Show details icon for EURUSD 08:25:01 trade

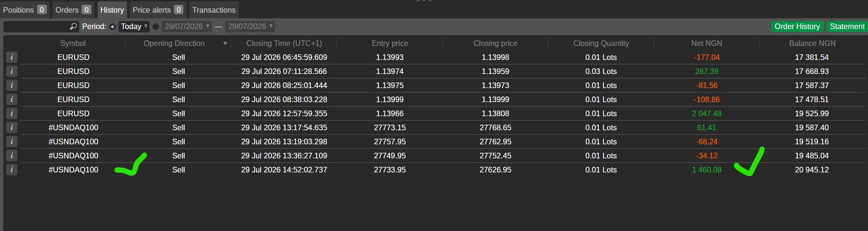coord(12,85)
